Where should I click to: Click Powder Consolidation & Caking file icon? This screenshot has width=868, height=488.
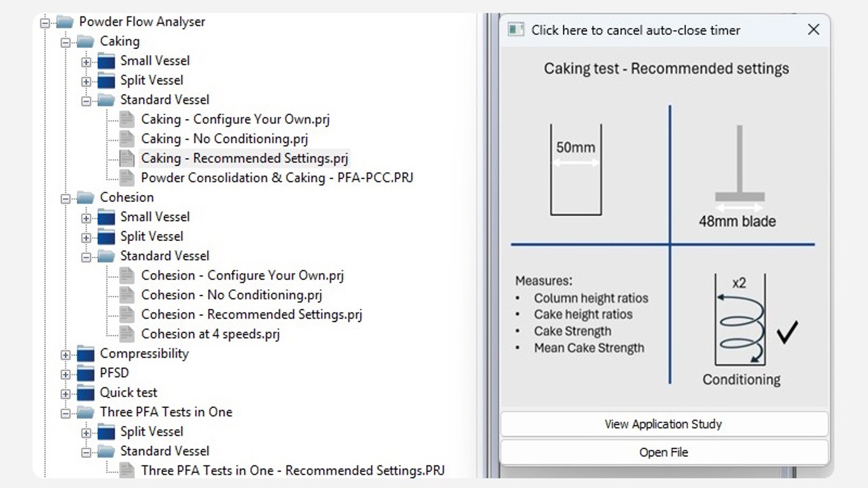click(x=127, y=178)
